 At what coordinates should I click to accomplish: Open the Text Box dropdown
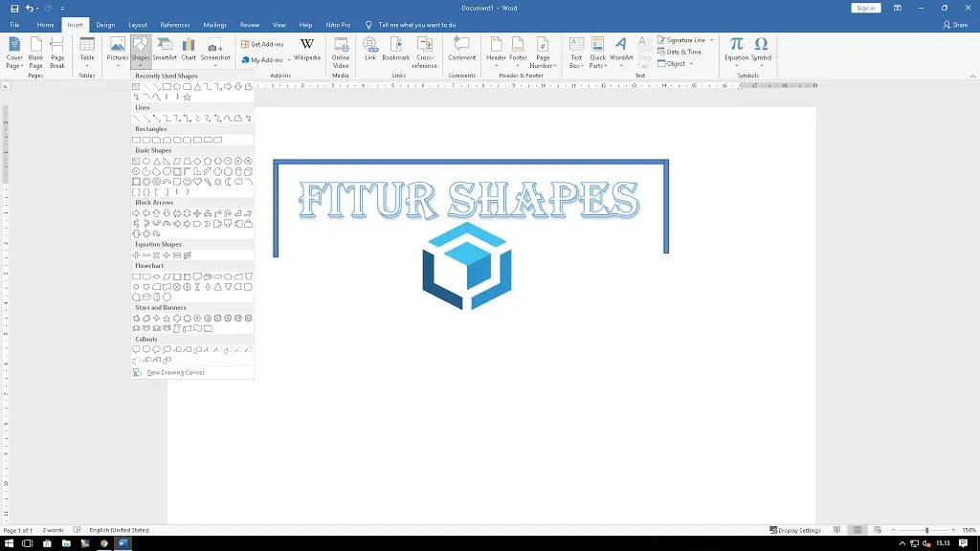576,53
